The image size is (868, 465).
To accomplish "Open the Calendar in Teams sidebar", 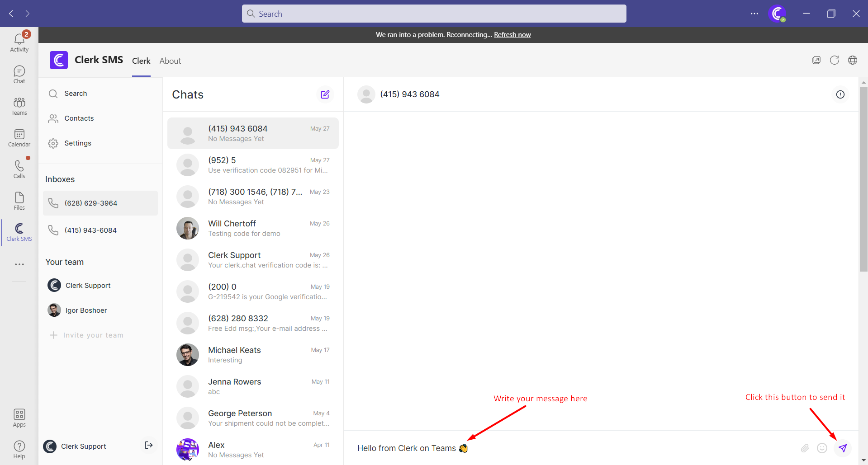I will [19, 138].
